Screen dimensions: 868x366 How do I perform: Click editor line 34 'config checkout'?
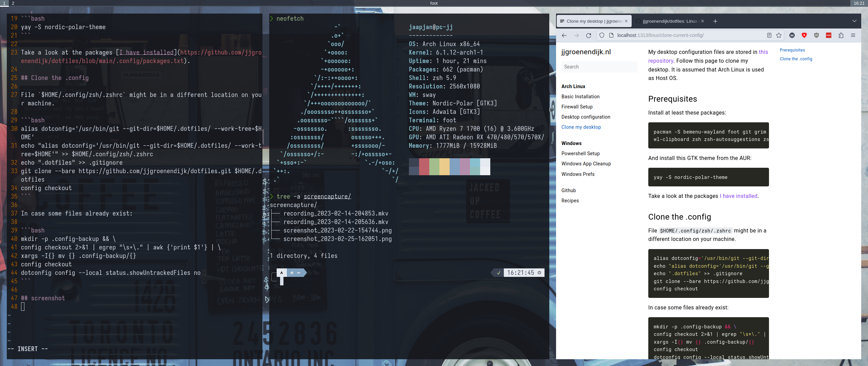(46, 188)
